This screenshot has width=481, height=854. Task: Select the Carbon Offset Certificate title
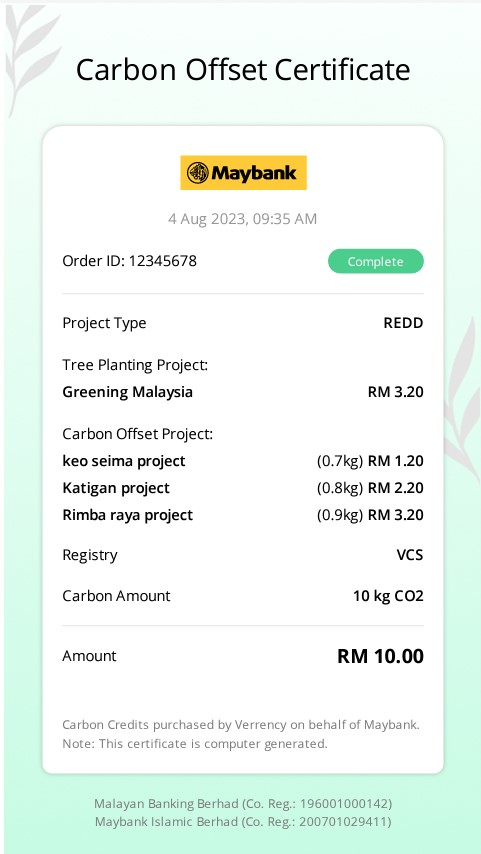point(243,70)
